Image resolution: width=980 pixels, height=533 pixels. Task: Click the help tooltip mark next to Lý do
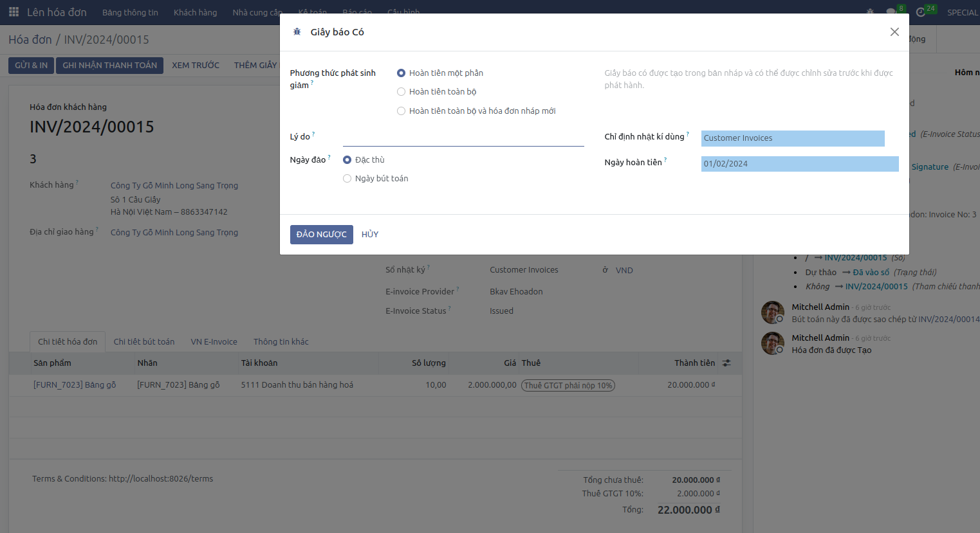313,134
